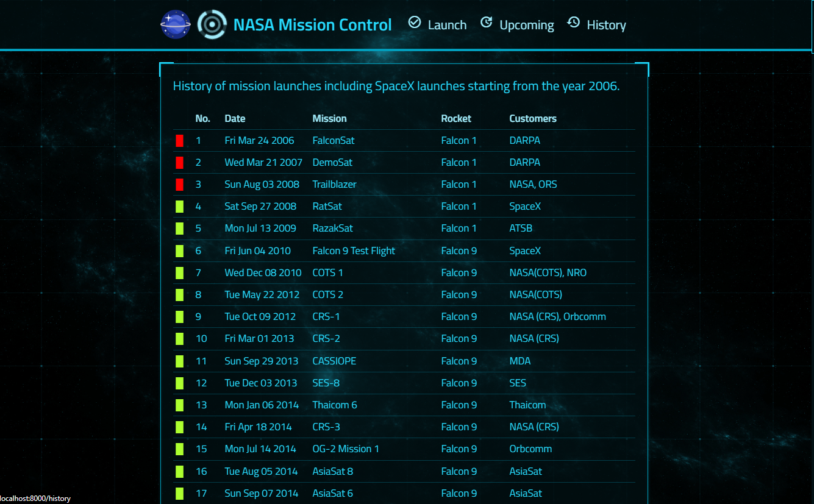This screenshot has width=814, height=504.
Task: Click the Mission column header
Action: pyautogui.click(x=329, y=118)
